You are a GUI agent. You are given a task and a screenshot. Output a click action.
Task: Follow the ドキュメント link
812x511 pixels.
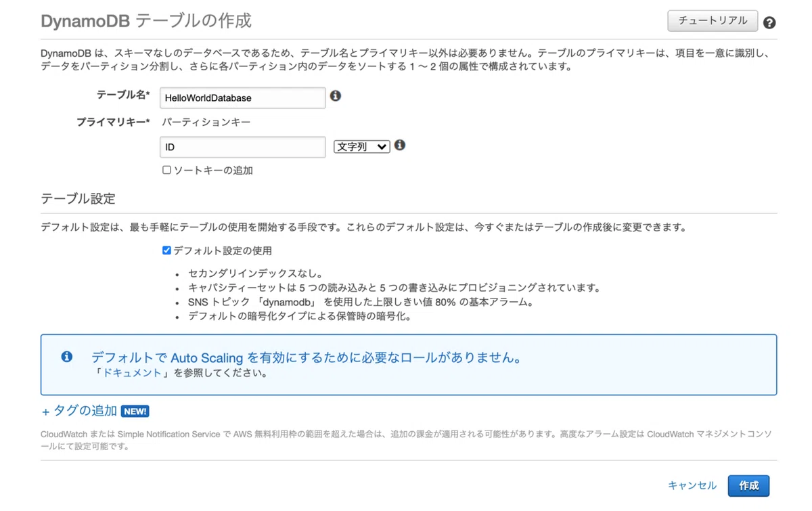(x=133, y=373)
